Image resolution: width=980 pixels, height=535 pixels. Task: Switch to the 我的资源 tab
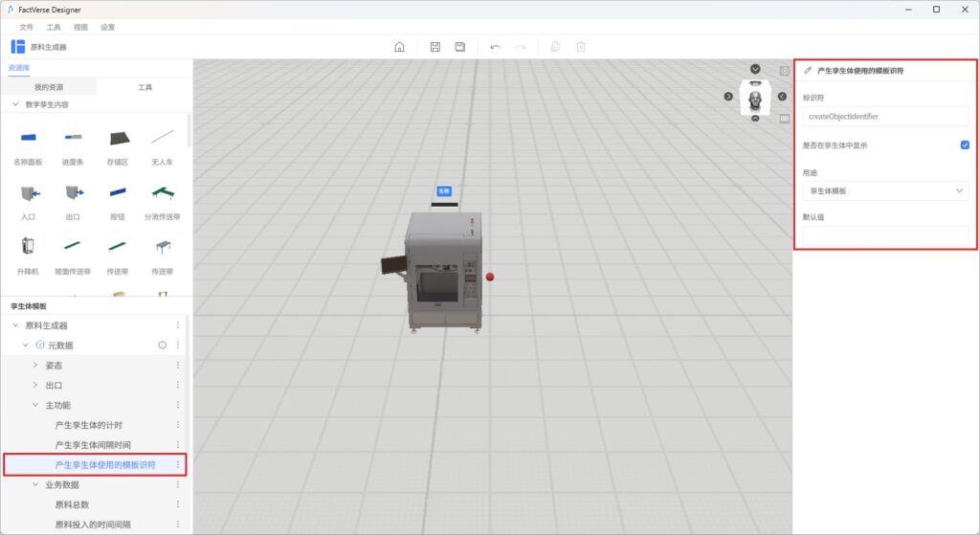49,87
